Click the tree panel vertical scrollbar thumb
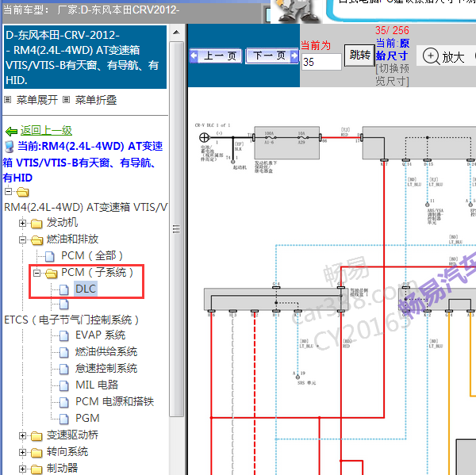This screenshot has height=475, width=476. (176, 229)
